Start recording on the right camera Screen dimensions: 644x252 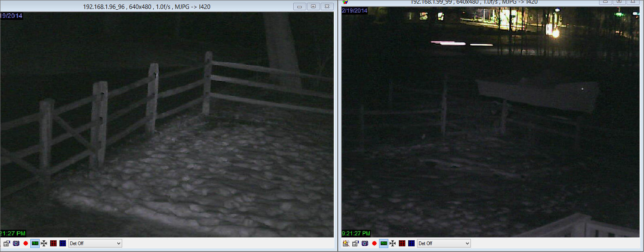pos(374,243)
